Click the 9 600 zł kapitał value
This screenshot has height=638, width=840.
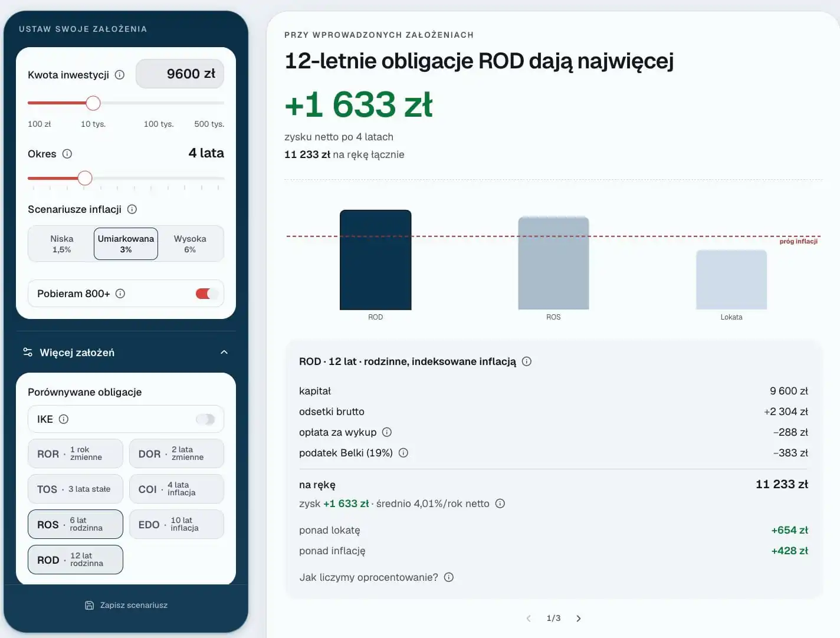789,391
